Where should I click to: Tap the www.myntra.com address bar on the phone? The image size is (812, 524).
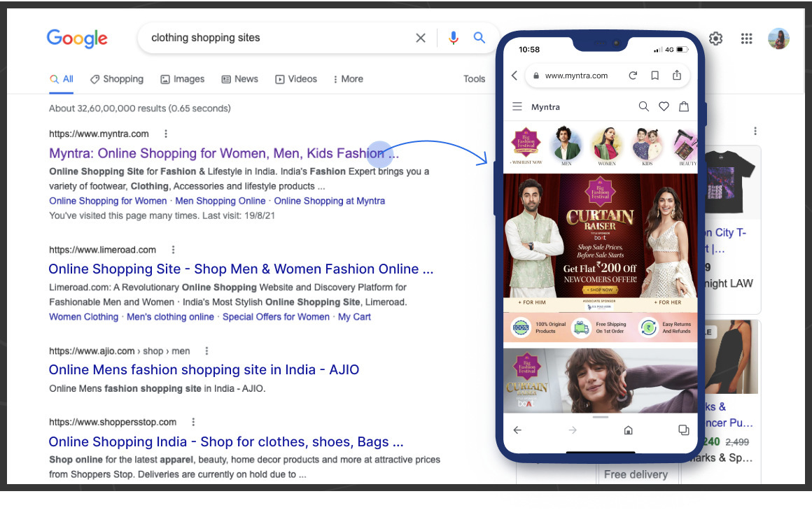576,76
